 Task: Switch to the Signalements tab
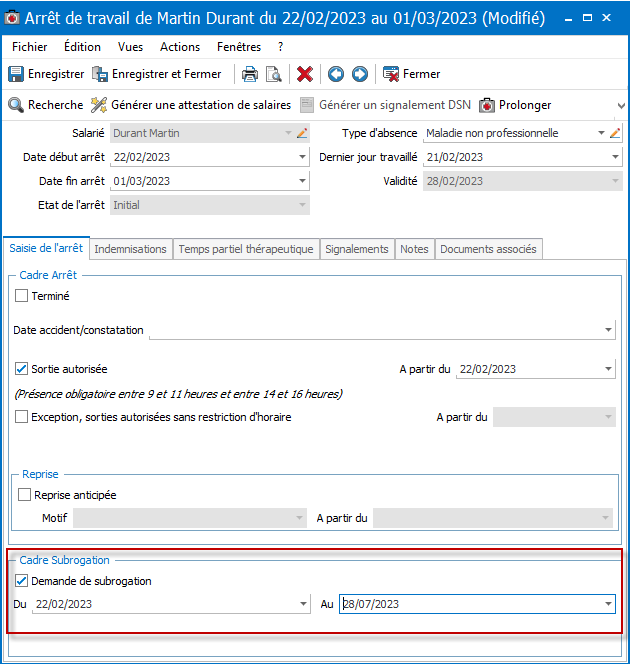coord(357,249)
